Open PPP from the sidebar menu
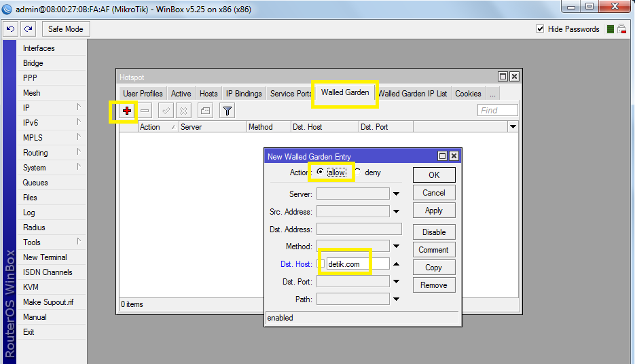 tap(52, 77)
